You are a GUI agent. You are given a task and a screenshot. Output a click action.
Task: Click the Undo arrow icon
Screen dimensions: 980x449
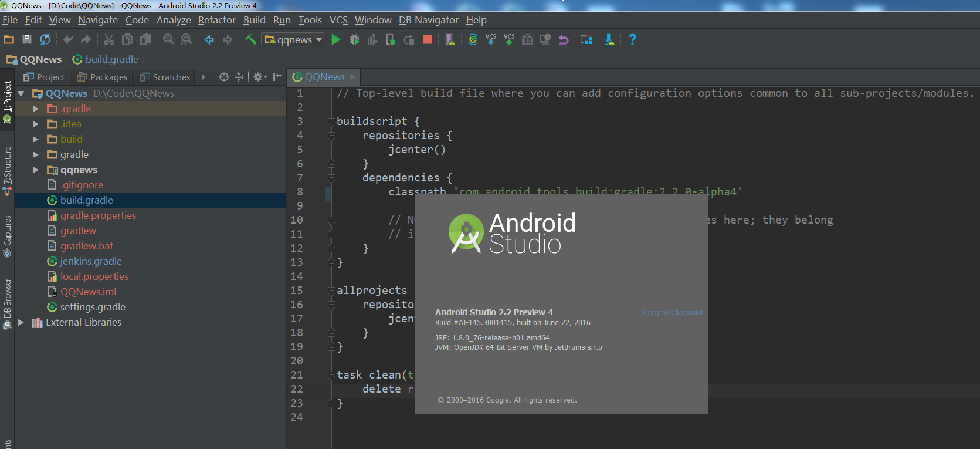[68, 39]
